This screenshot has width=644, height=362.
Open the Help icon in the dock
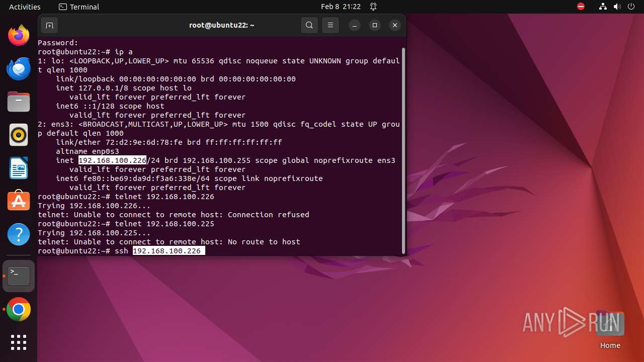tap(19, 234)
